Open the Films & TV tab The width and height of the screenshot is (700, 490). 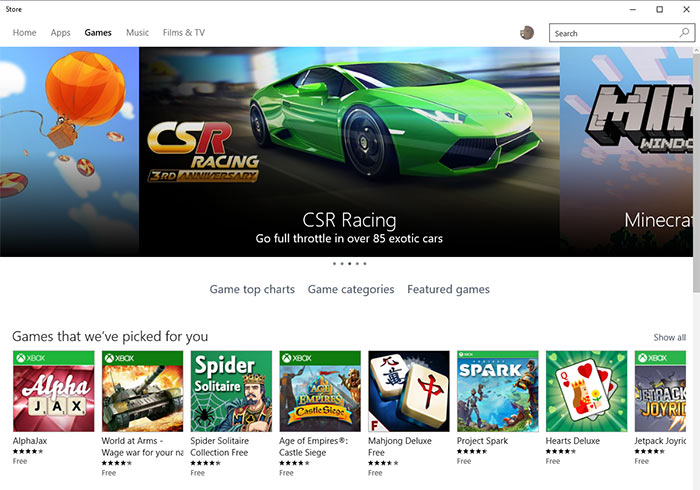[184, 33]
